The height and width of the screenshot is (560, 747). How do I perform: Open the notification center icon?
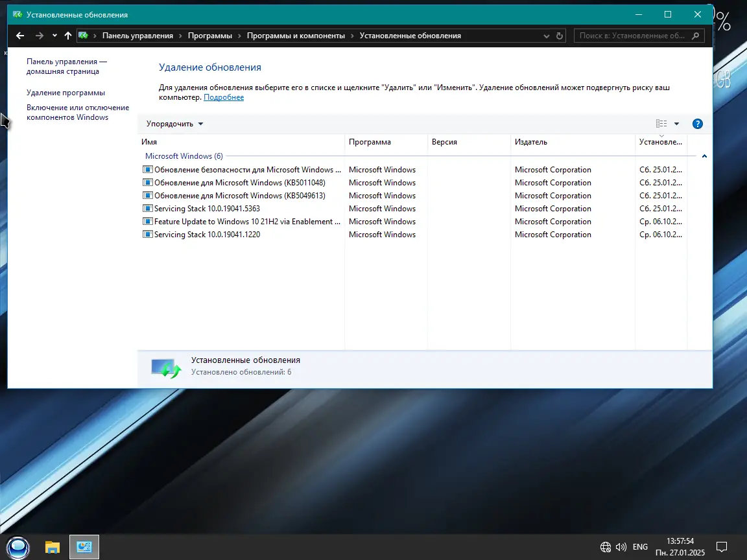722,547
